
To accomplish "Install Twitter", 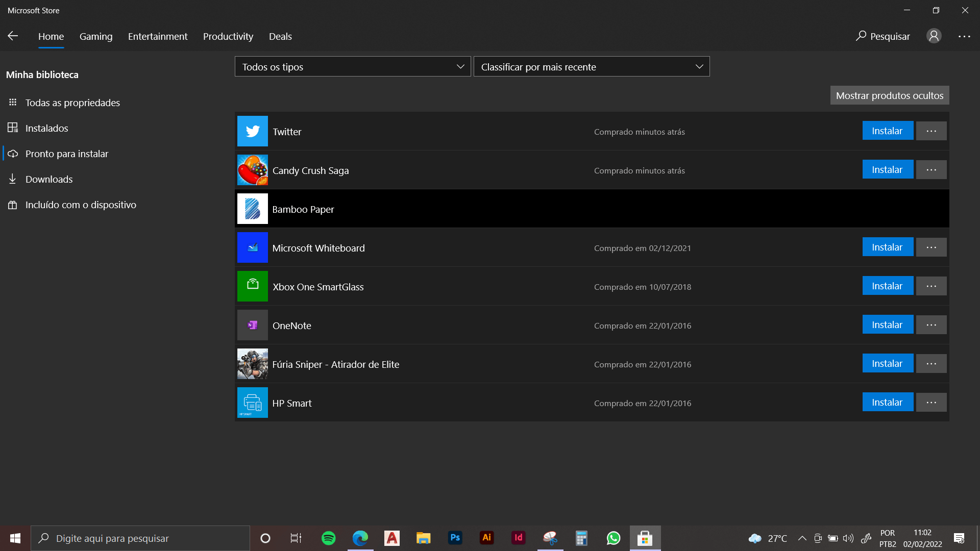I will click(888, 131).
